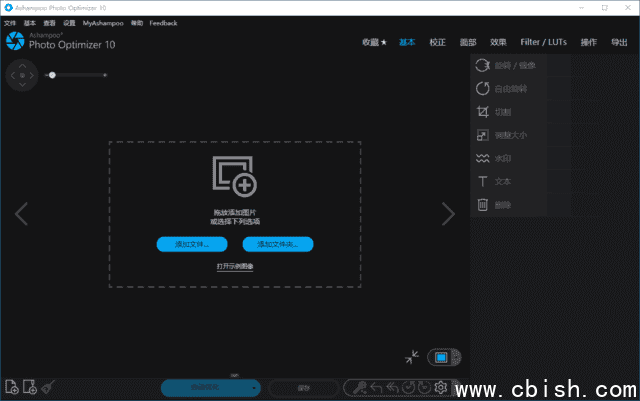Image resolution: width=640 pixels, height=401 pixels.
Task: Click the rotate counterclockwise icon in bottom toolbar
Action: tap(408, 387)
